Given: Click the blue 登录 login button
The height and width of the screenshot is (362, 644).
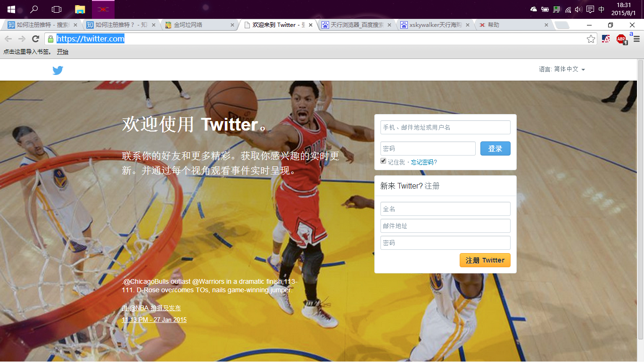Looking at the screenshot, I should pyautogui.click(x=495, y=148).
